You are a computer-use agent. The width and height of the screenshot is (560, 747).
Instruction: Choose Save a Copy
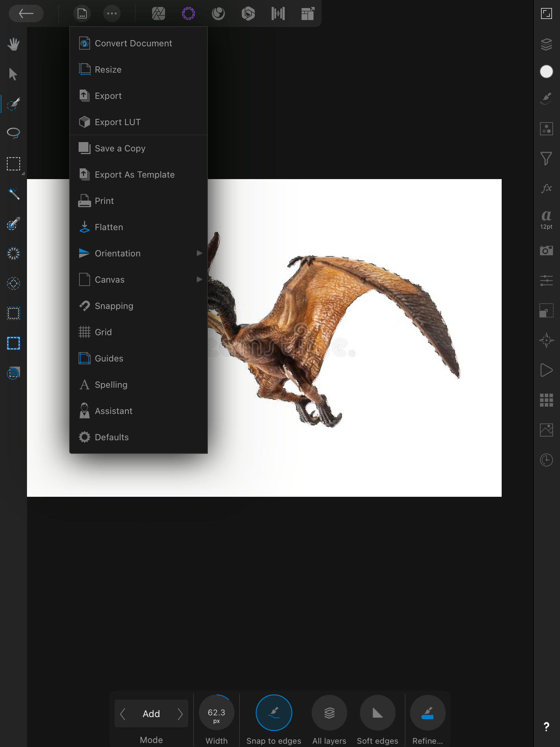coord(139,148)
